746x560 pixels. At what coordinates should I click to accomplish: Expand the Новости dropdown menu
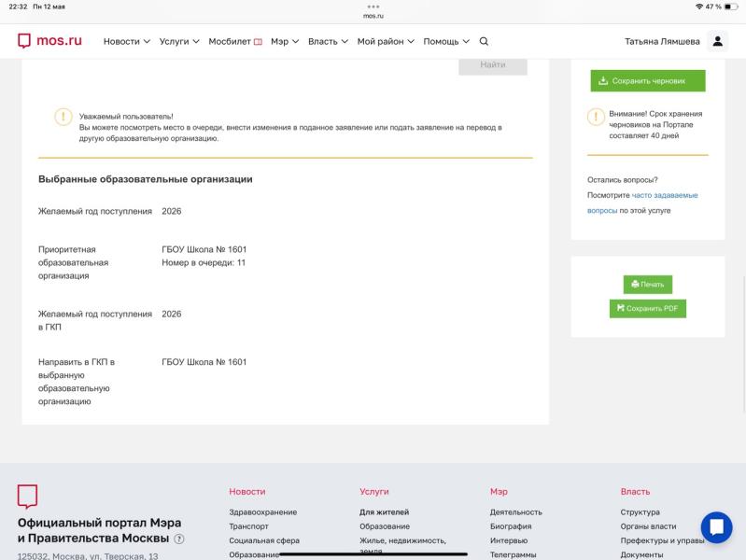coord(127,41)
